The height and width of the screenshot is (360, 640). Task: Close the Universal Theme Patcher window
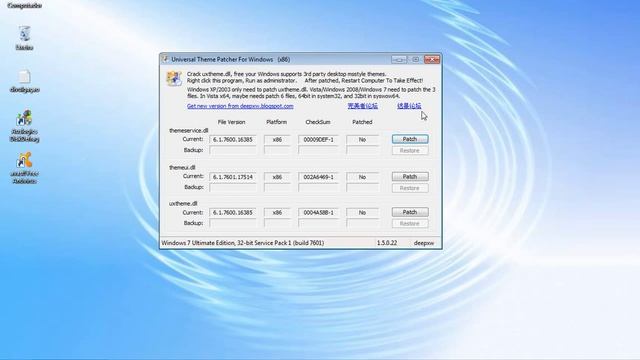click(432, 60)
